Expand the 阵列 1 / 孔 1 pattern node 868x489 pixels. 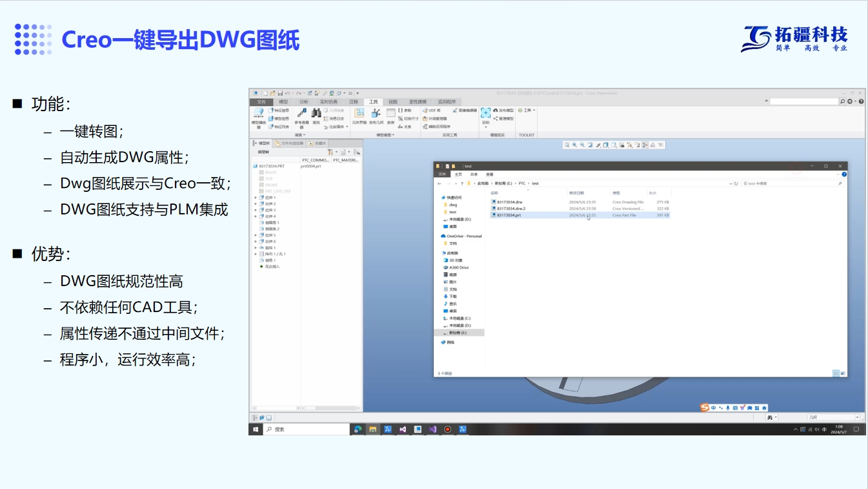point(256,254)
